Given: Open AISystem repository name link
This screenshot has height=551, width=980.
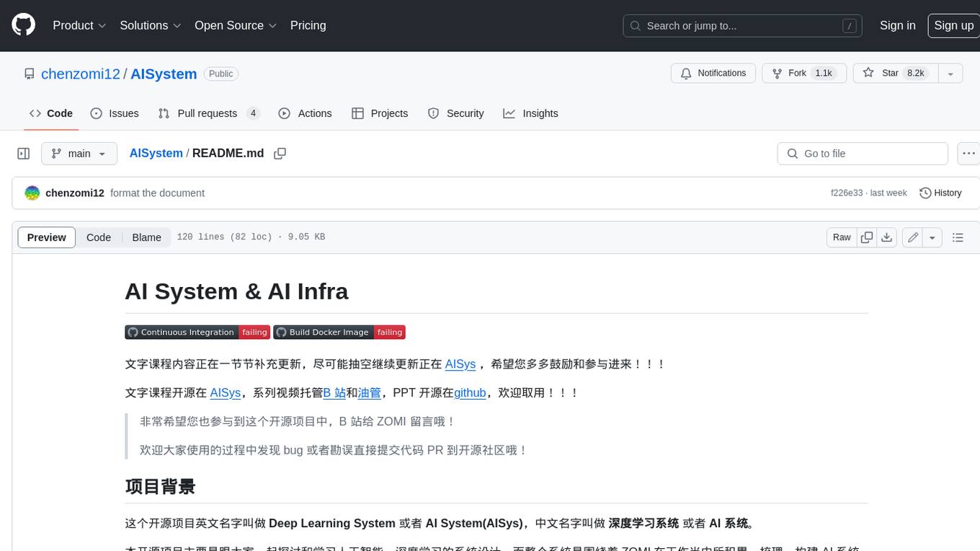Looking at the screenshot, I should click(164, 74).
